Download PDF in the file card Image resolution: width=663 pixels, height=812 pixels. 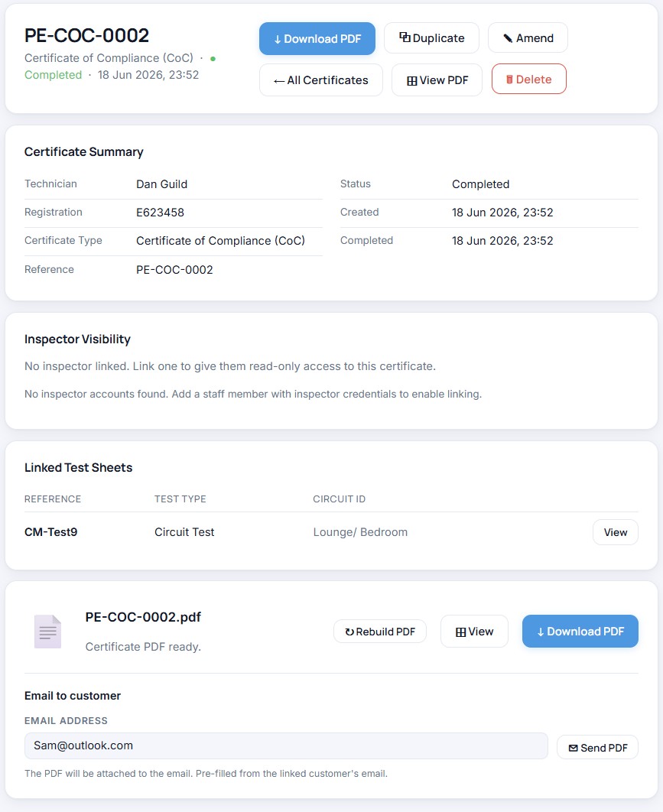pos(580,632)
